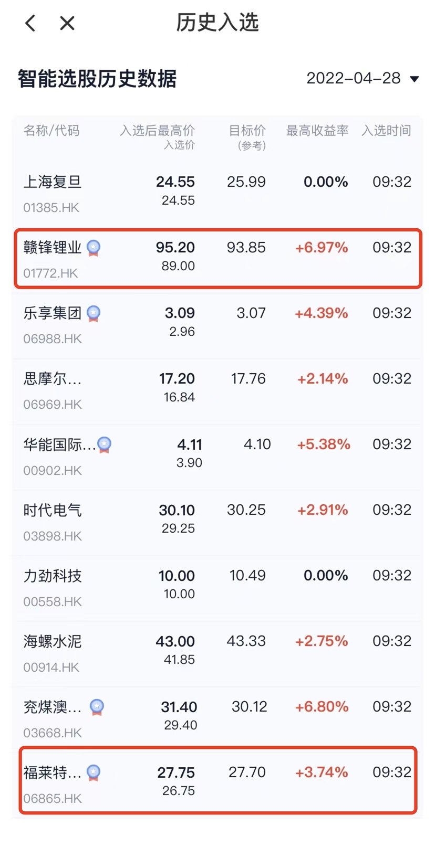Image resolution: width=435 pixels, height=868 pixels.
Task: Click the medal badge beside 赣锋锂业
Action: [x=94, y=248]
